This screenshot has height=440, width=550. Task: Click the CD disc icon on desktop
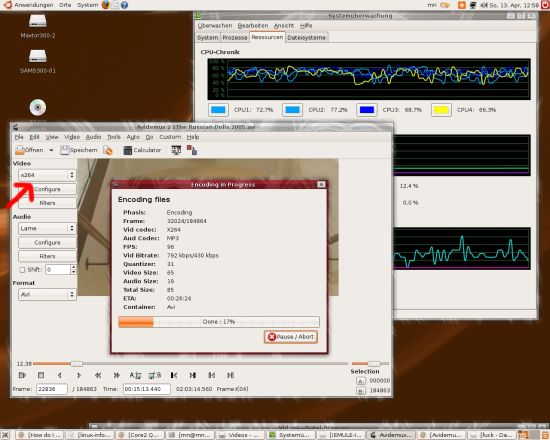[x=38, y=107]
